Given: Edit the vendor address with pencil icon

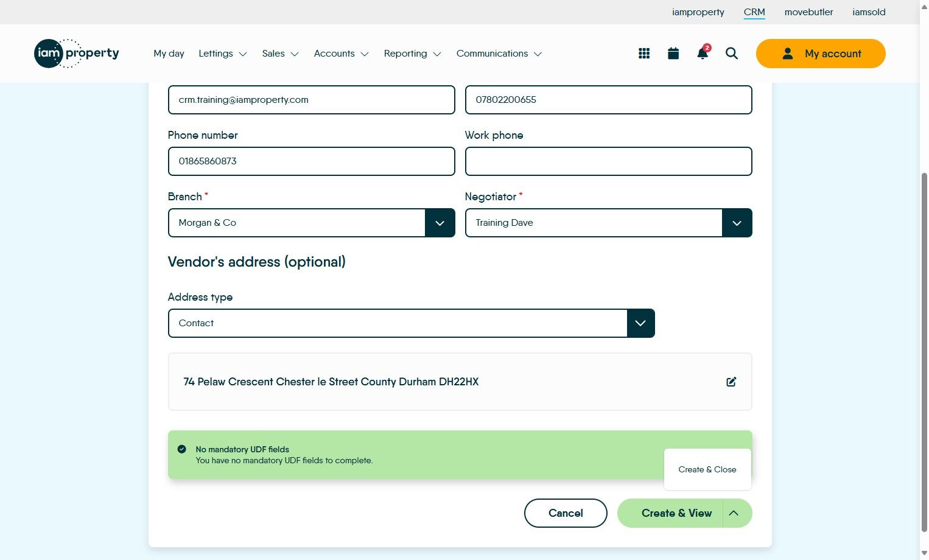Looking at the screenshot, I should coord(731,382).
